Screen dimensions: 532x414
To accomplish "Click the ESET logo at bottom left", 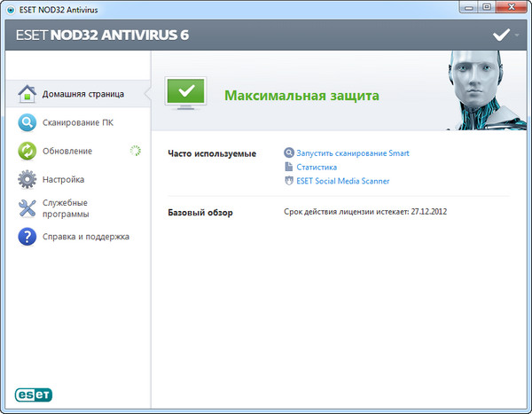I will point(32,394).
